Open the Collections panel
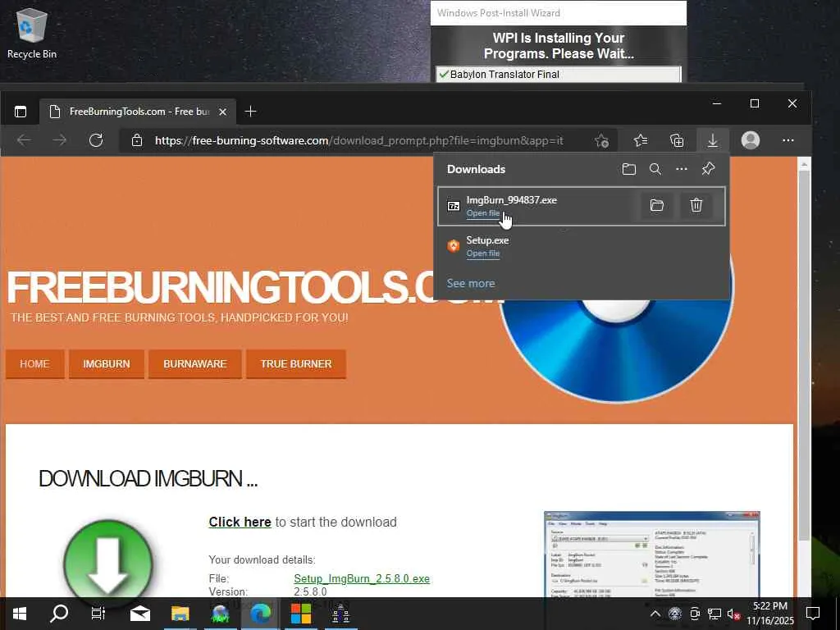Viewport: 840px width, 630px height. 677,140
